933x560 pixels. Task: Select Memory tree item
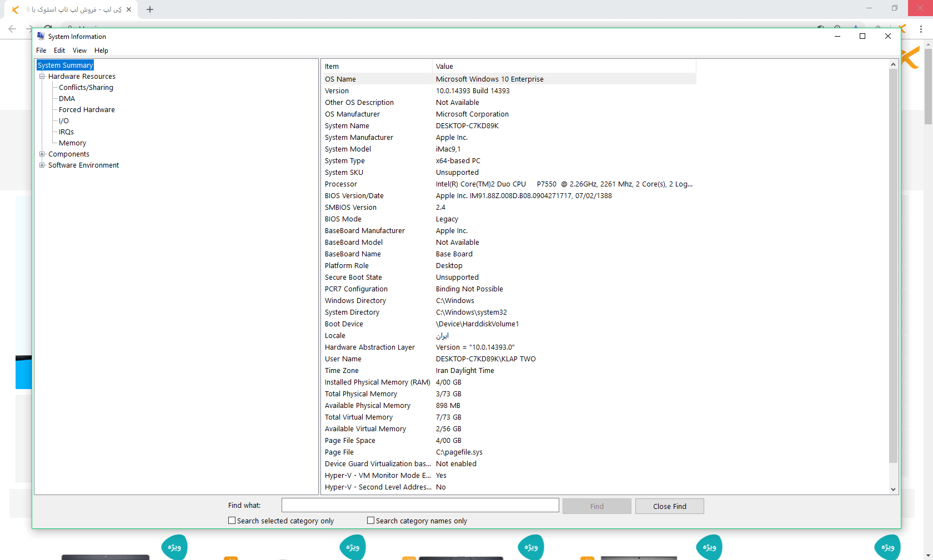72,143
